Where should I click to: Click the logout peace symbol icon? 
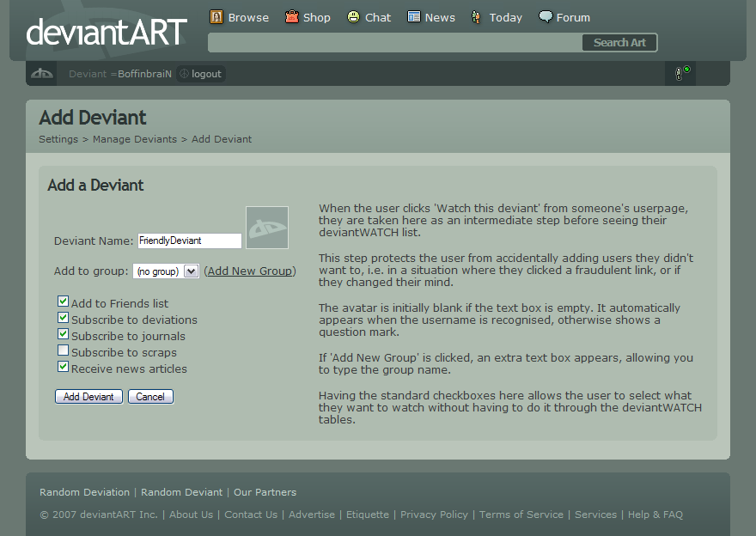coord(184,74)
